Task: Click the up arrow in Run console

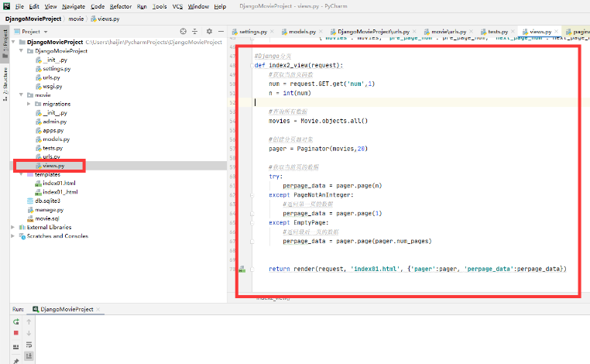Action: coord(29,322)
